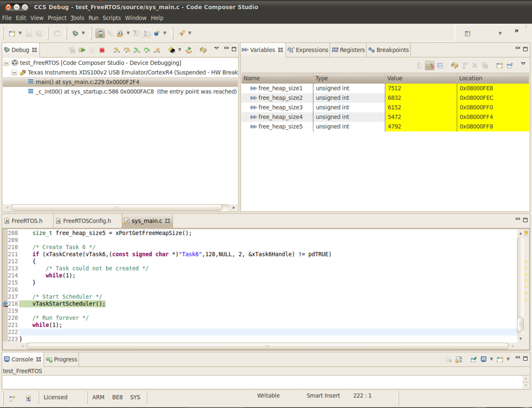Click the green bug Debug icon in main toolbar
This screenshot has width=532, height=408.
(x=75, y=33)
